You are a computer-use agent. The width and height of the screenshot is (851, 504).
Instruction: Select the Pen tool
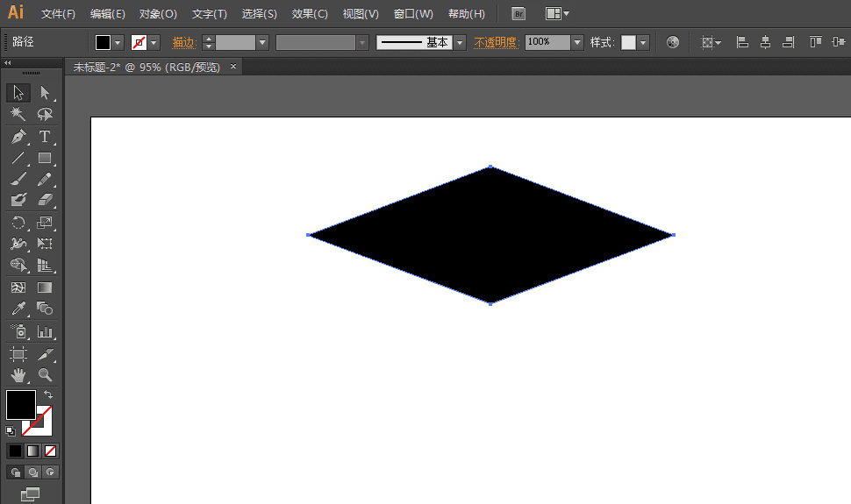click(18, 137)
